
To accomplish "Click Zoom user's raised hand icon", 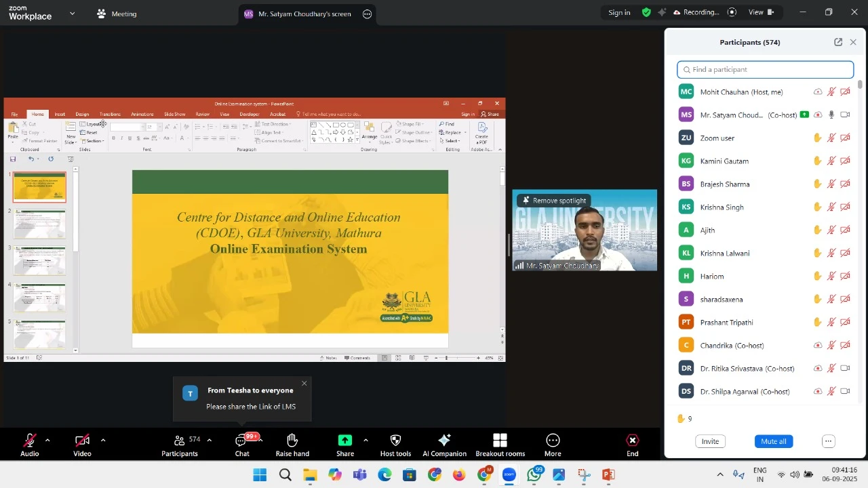I will [x=818, y=138].
